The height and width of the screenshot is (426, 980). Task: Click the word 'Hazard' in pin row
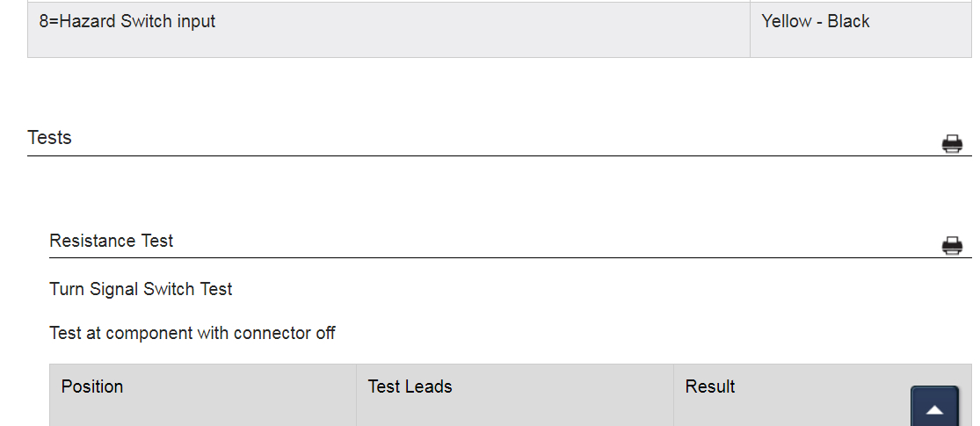pos(87,22)
